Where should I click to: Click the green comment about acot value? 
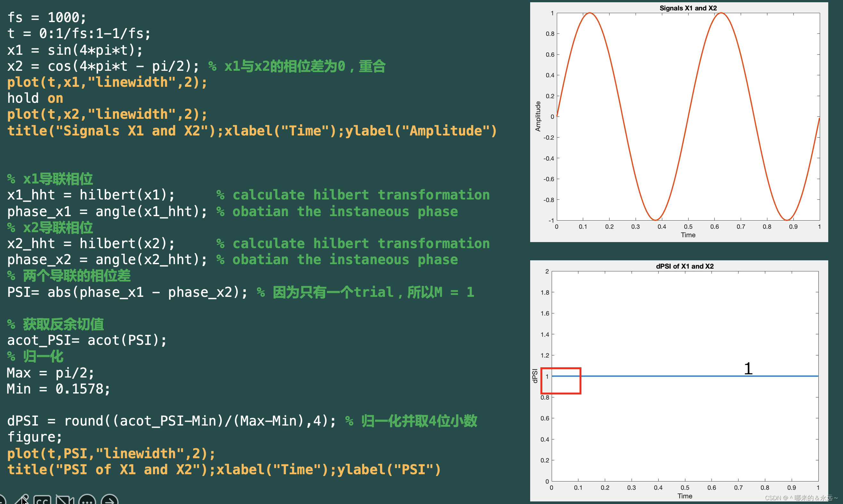point(55,323)
